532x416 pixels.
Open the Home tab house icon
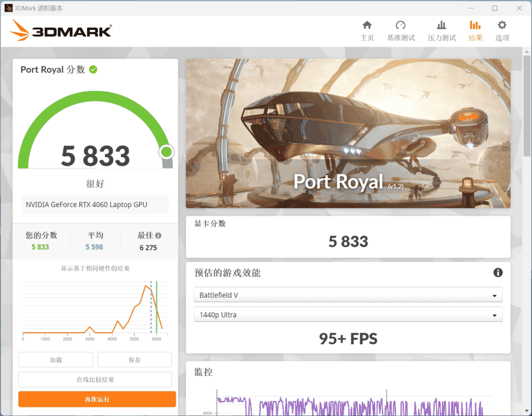[367, 25]
